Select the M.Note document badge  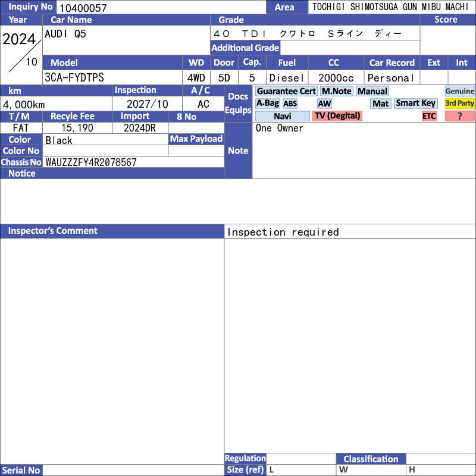click(x=336, y=91)
